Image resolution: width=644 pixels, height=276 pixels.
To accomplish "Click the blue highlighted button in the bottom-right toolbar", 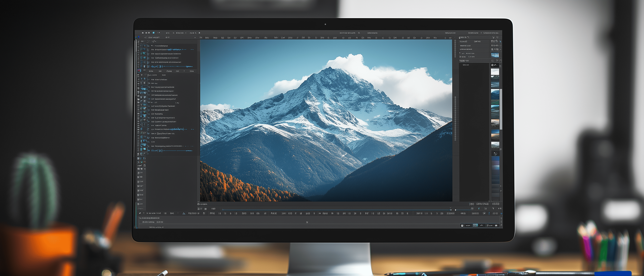I will click(x=475, y=225).
